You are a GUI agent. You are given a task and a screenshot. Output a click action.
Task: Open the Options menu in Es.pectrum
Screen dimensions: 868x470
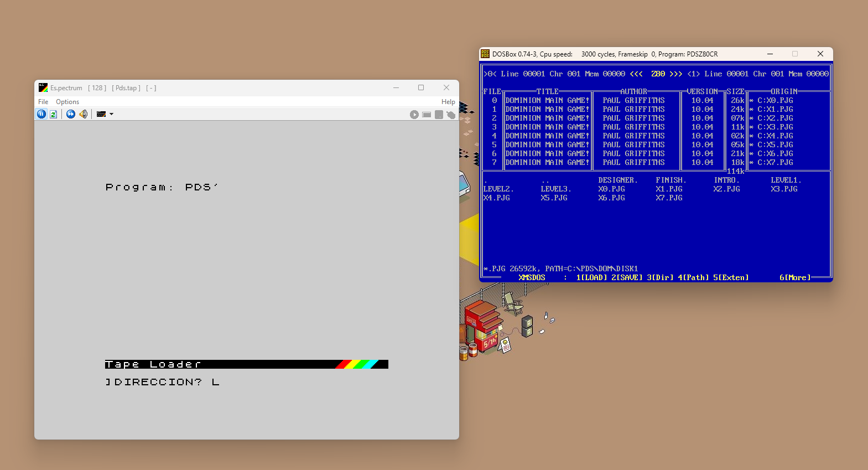[x=67, y=102]
